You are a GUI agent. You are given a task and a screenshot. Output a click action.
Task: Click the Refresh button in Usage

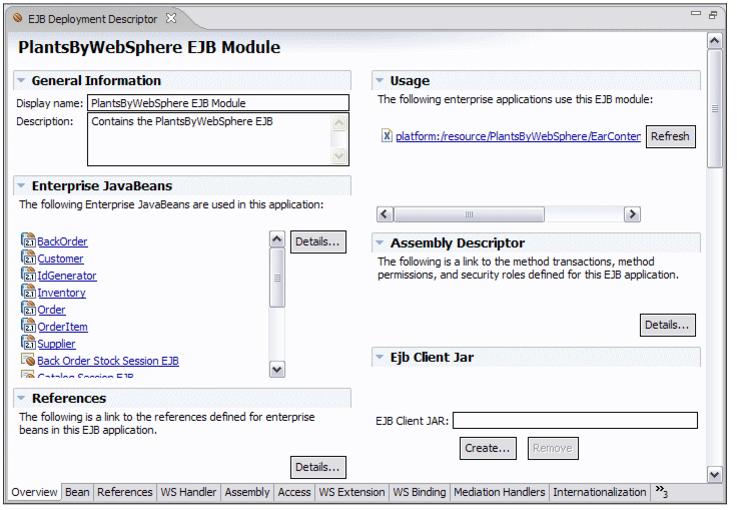[670, 136]
